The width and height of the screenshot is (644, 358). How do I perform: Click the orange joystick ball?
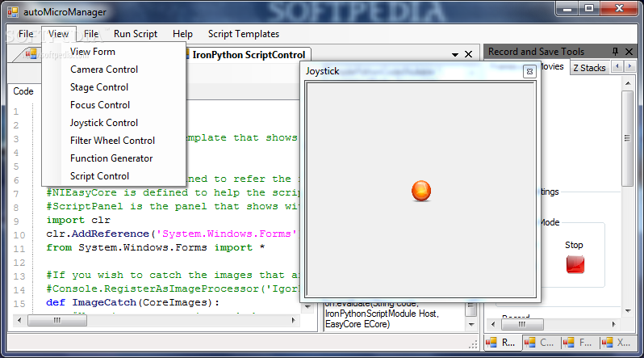(421, 191)
